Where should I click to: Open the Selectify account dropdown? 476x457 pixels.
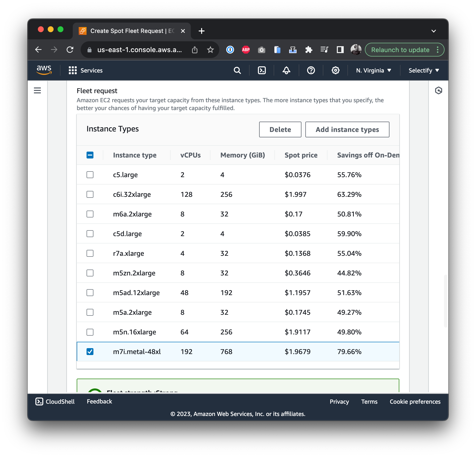pyautogui.click(x=423, y=70)
